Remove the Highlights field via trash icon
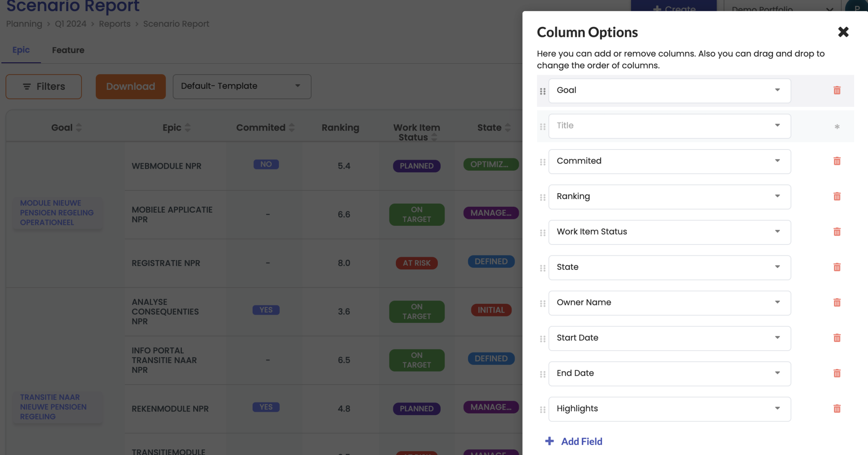Viewport: 868px width, 455px height. [837, 408]
